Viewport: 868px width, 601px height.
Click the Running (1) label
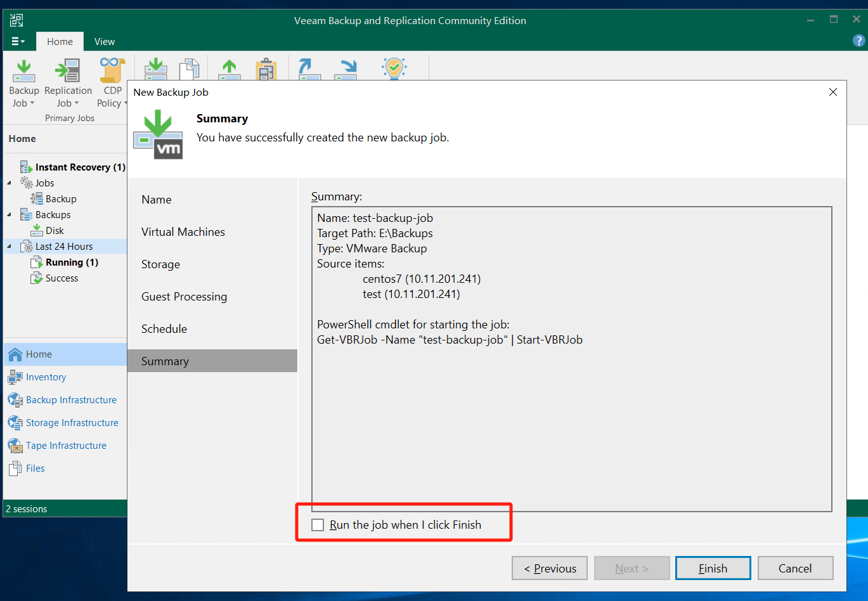72,262
